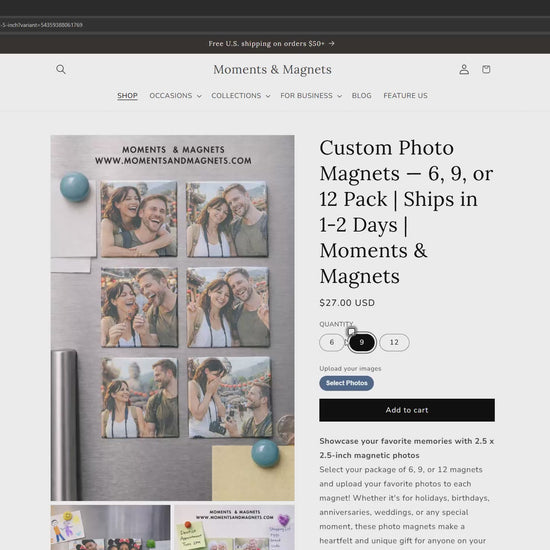This screenshot has width=550, height=550.
Task: Click the Custom Photo Magnets product title
Action: (407, 212)
